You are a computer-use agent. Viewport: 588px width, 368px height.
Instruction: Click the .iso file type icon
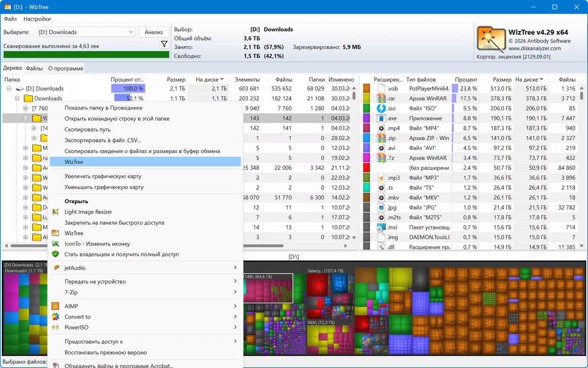(381, 108)
